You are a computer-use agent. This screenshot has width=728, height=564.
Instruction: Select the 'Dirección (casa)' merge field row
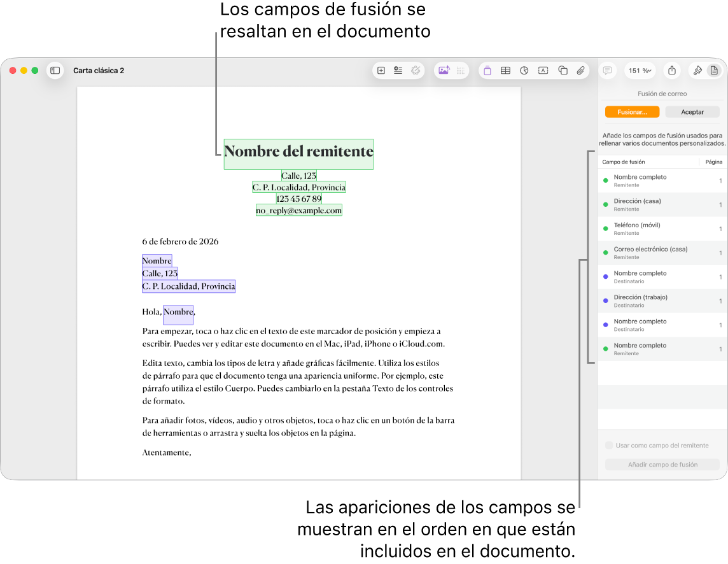point(662,204)
